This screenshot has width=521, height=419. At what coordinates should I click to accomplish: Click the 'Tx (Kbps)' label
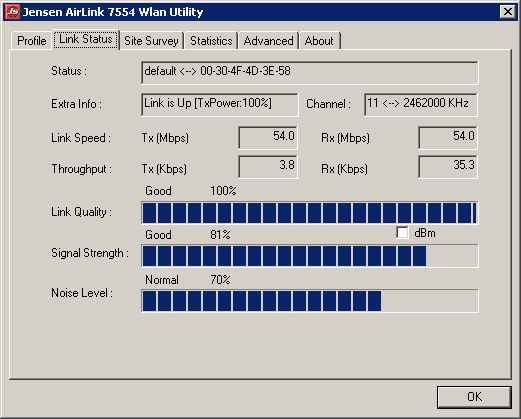pos(164,169)
